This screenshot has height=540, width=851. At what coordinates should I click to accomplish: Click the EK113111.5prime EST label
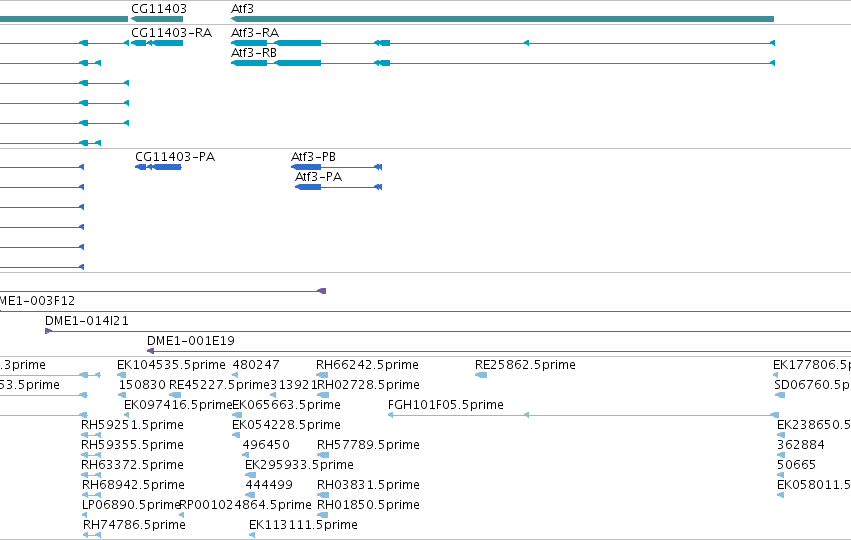(303, 525)
